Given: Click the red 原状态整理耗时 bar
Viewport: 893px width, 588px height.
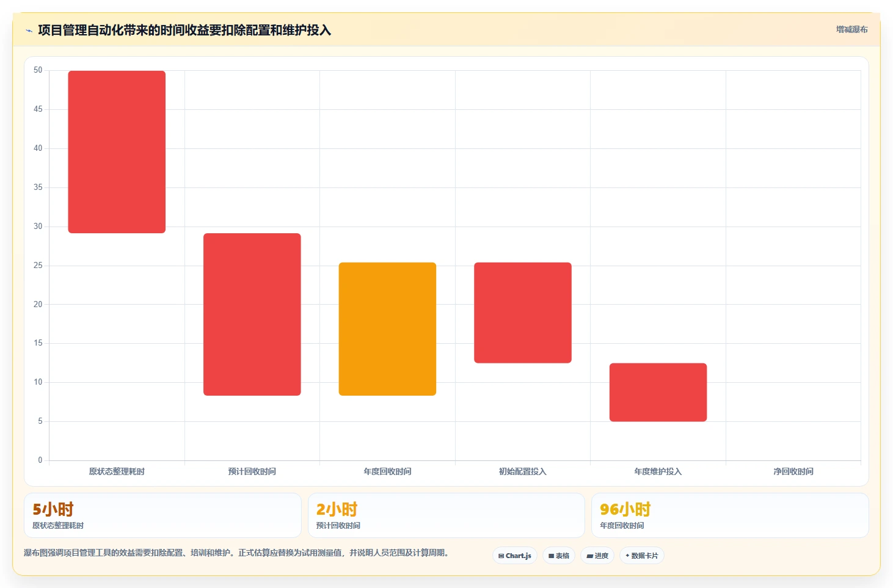Looking at the screenshot, I should click(x=117, y=152).
